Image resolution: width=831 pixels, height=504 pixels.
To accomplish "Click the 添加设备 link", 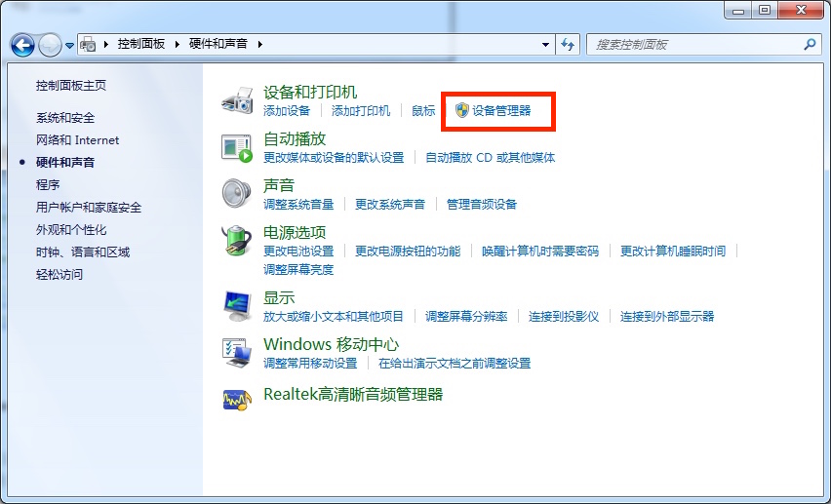I will 287,111.
